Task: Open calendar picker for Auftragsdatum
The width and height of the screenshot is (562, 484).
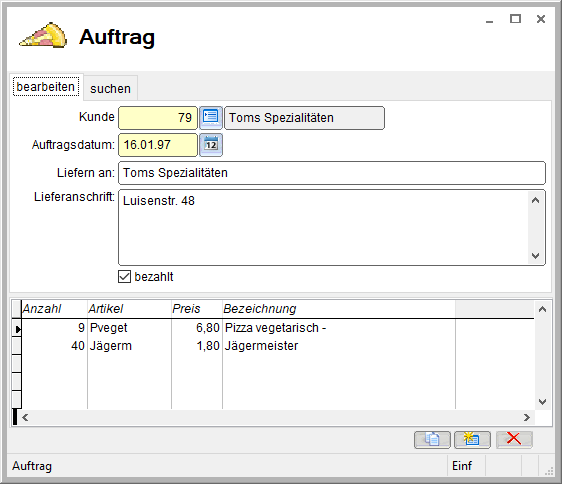Action: pyautogui.click(x=211, y=145)
